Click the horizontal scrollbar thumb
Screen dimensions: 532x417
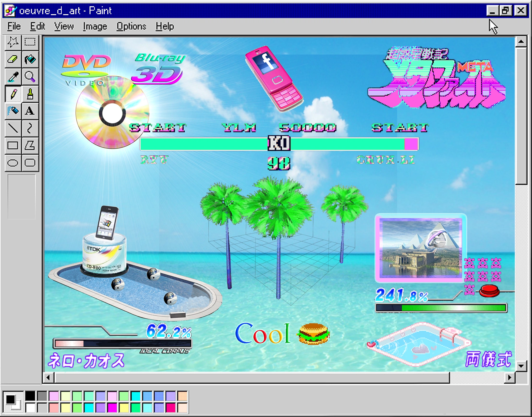252,378
